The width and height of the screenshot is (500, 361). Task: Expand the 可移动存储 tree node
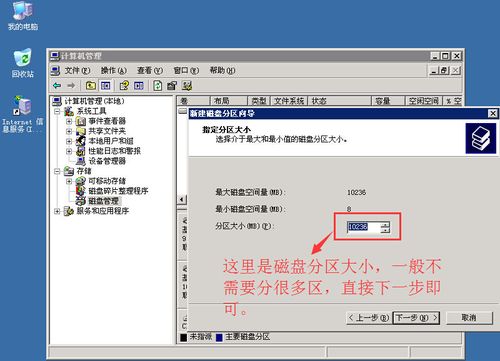69,181
